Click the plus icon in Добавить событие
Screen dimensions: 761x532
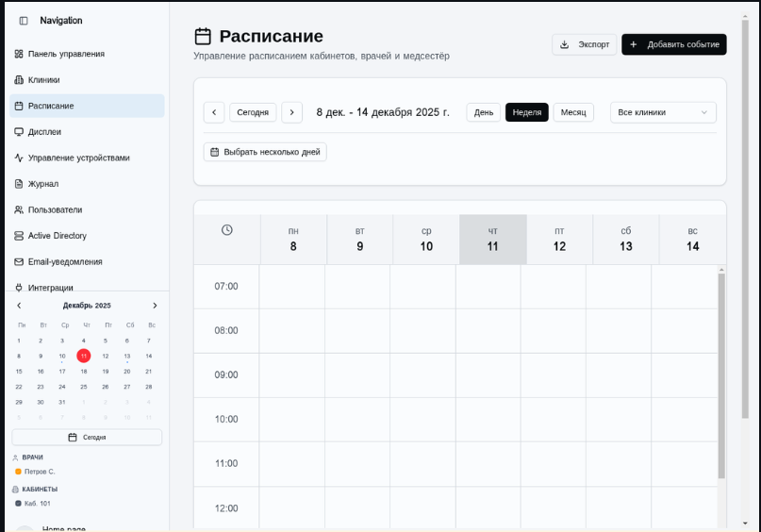[x=634, y=44]
